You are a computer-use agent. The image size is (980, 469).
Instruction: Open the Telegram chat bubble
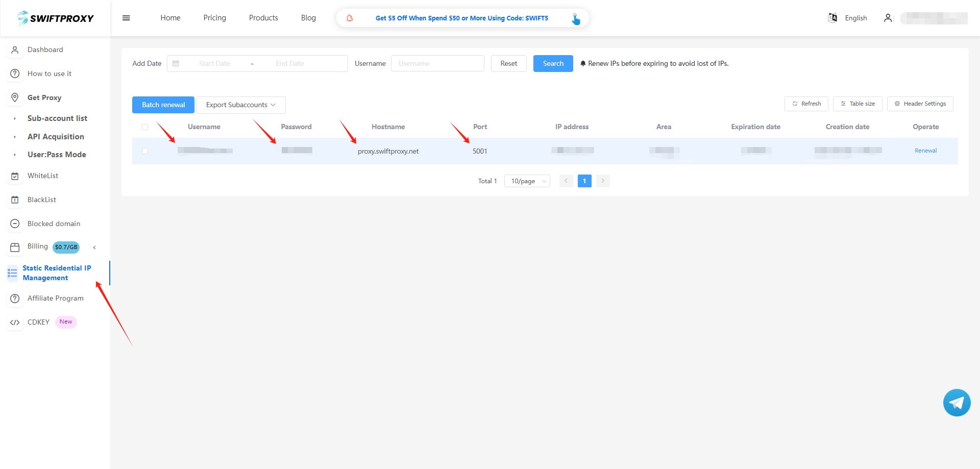(957, 403)
